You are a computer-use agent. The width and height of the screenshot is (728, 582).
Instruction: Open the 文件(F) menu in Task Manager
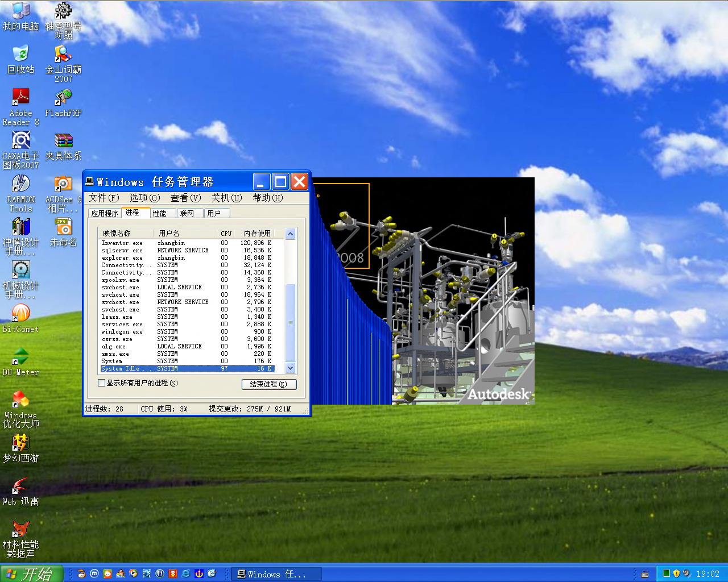(104, 198)
